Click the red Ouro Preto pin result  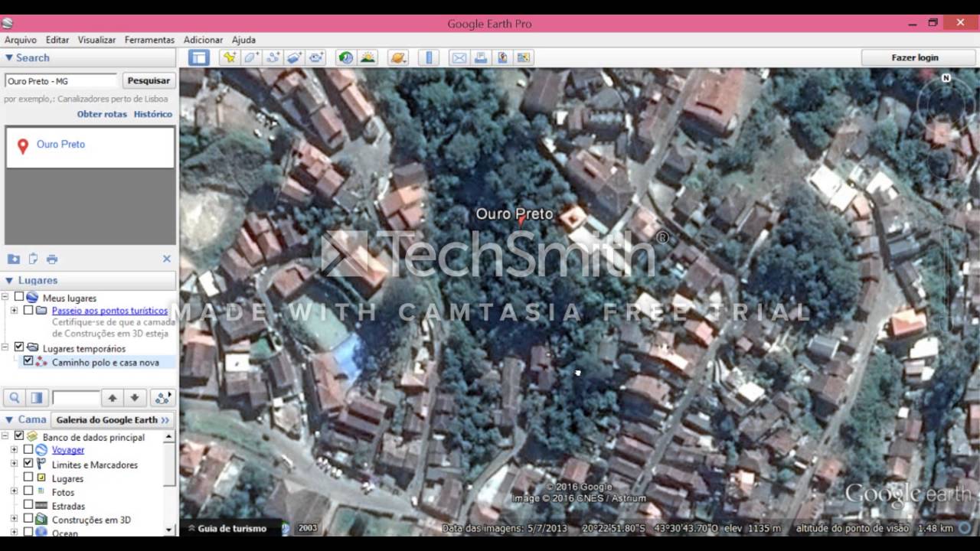(x=23, y=146)
